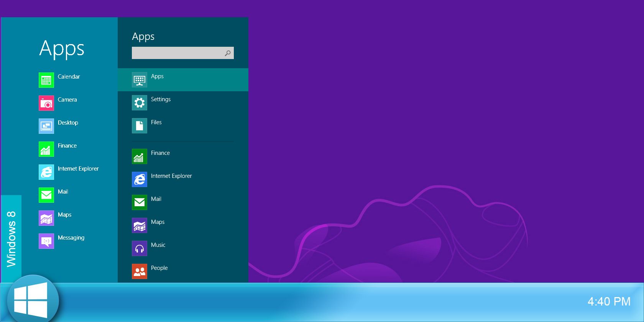The image size is (644, 322).
Task: Click the Settings gear icon in search pane
Action: 140,103
